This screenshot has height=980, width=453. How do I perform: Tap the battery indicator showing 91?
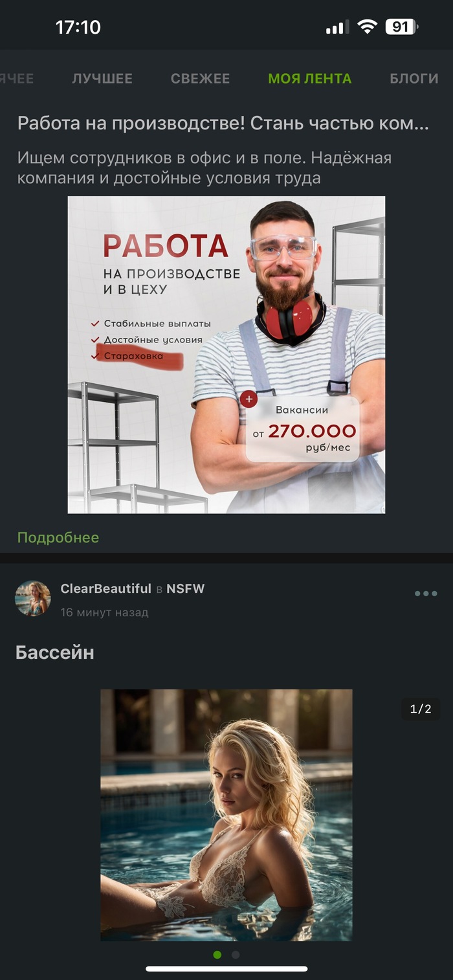click(x=402, y=27)
